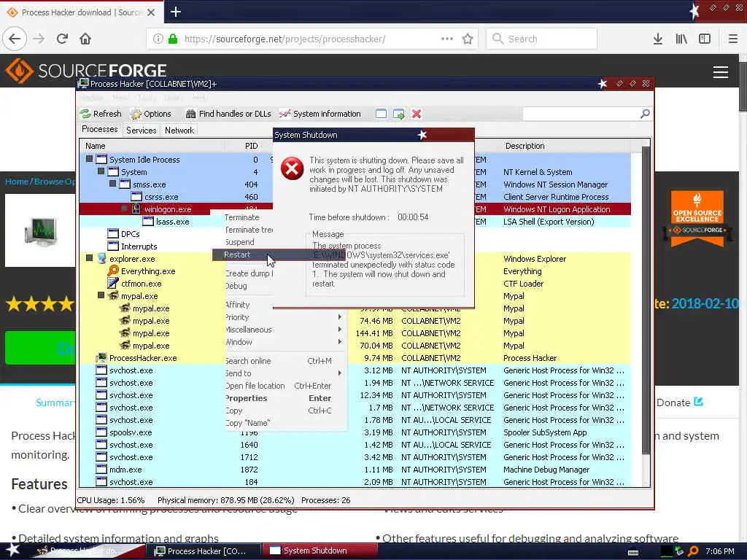Select the mdm.exe process
747x560 pixels.
(355, 470)
